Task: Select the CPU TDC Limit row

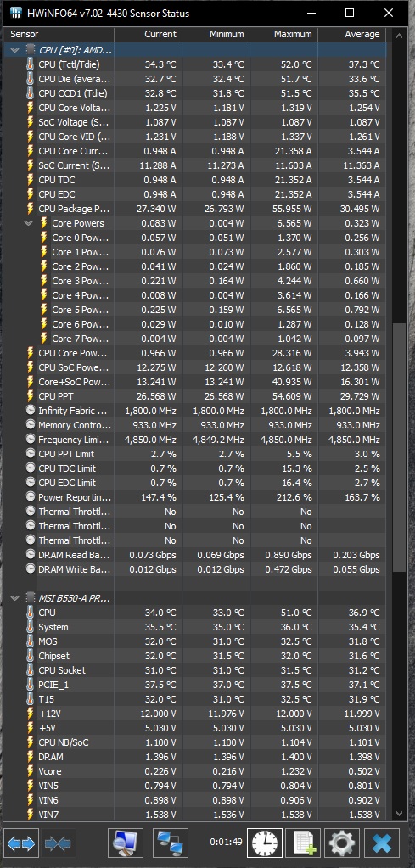Action: 195,468
